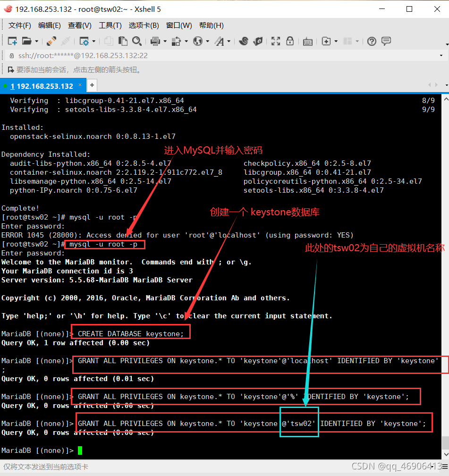Open the 文件(F) menu
This screenshot has width=449, height=476.
[19, 25]
